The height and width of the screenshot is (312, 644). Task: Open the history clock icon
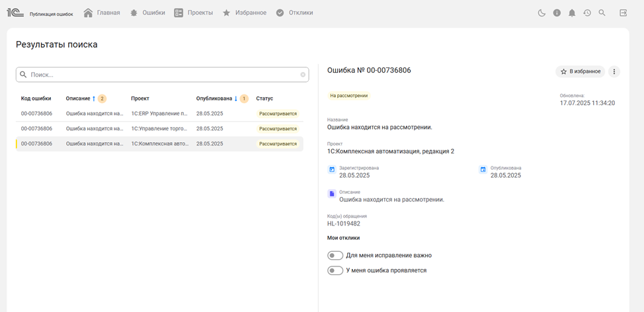coord(587,13)
